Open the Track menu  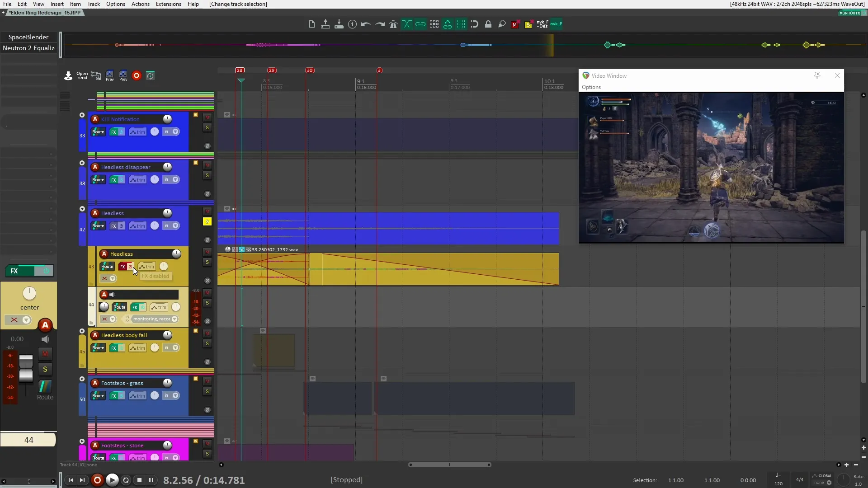[93, 4]
